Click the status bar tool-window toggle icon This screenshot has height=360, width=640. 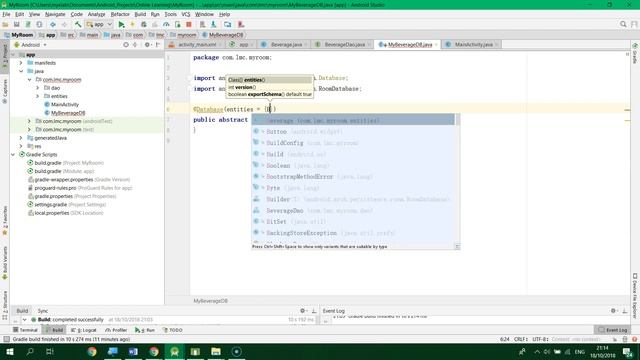(x=6, y=339)
